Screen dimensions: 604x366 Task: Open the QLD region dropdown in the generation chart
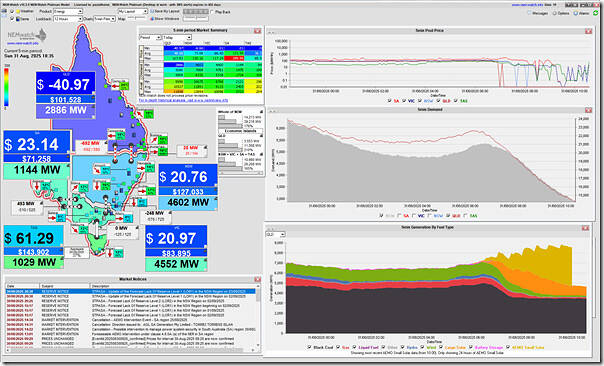coord(275,235)
